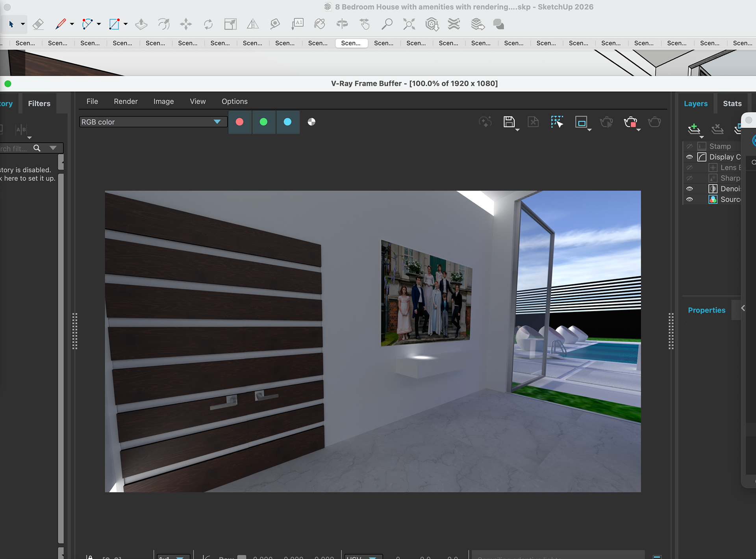Hide the Display Correction layer via eye icon
Screen dimensions: 756x559
[689, 157]
